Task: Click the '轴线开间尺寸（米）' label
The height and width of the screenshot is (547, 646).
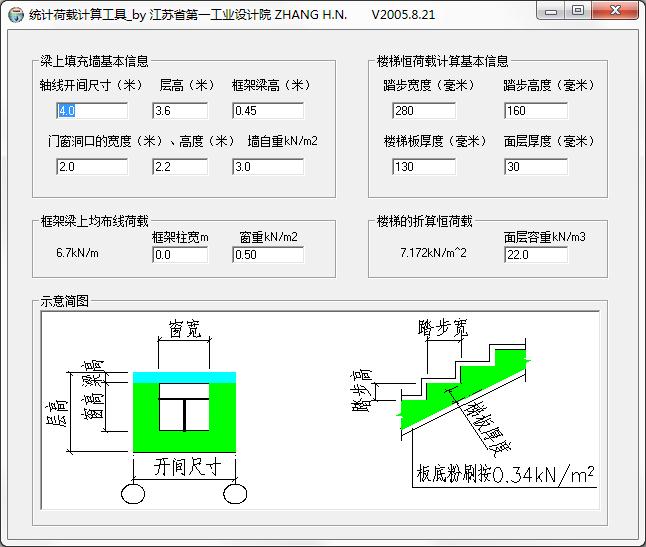Action: pos(91,85)
